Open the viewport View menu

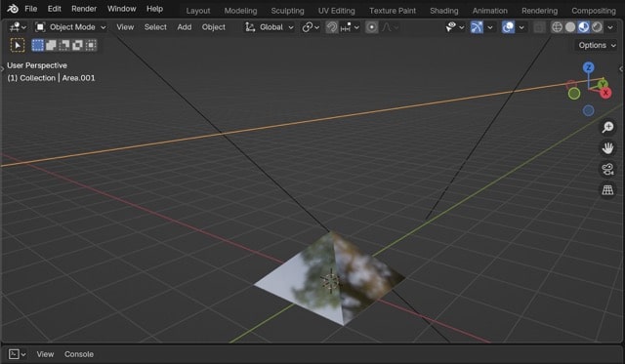coord(125,27)
